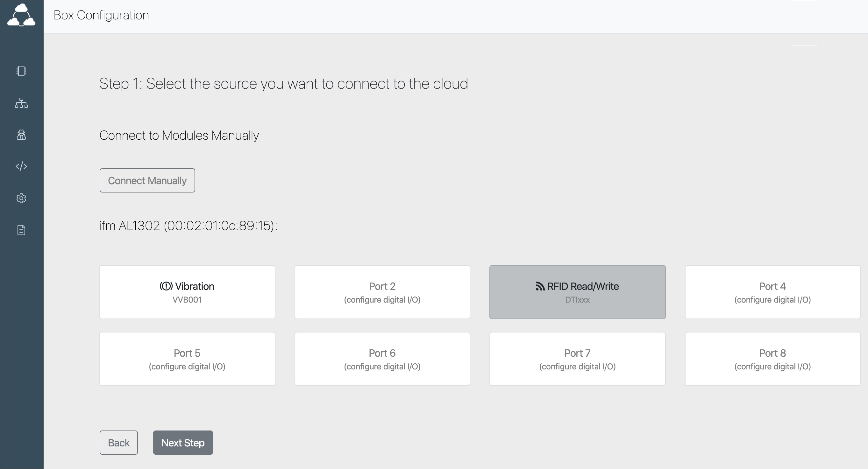
Task: Open the network topology sidebar icon
Action: click(x=21, y=103)
